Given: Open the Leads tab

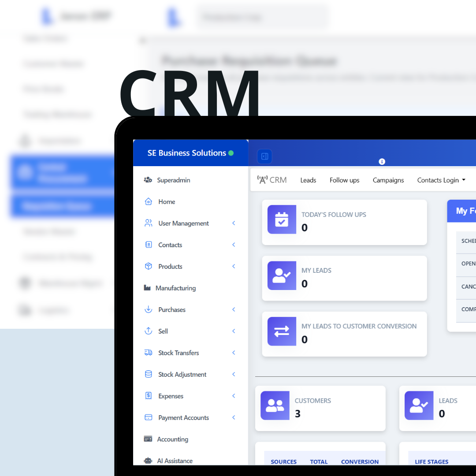Looking at the screenshot, I should click(x=308, y=180).
